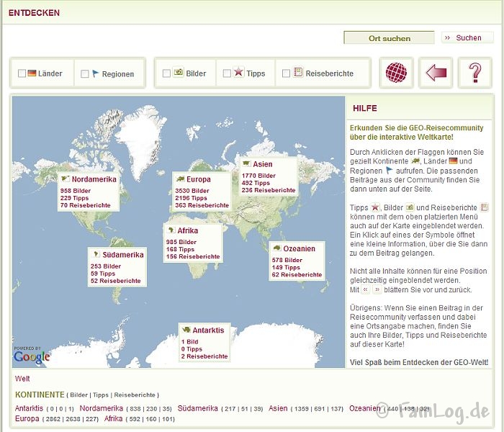Click the camera icon next to Bilder
This screenshot has height=432, width=504.
pyautogui.click(x=179, y=72)
